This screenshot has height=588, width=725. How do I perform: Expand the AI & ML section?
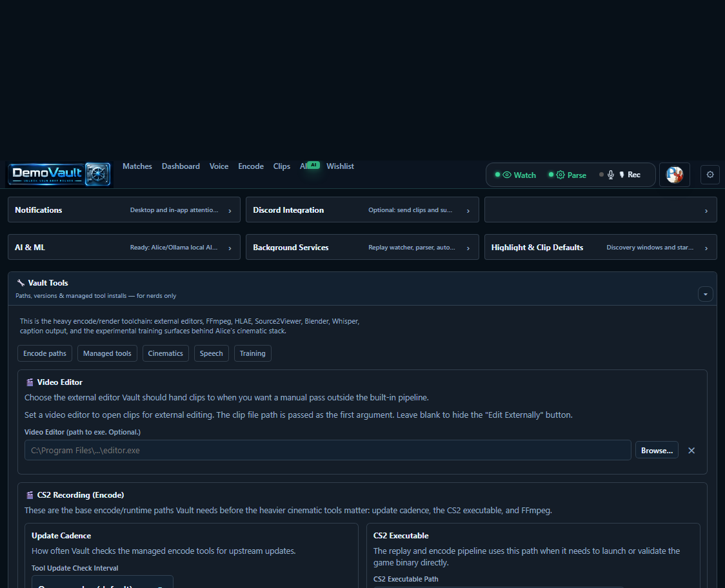[x=124, y=248]
